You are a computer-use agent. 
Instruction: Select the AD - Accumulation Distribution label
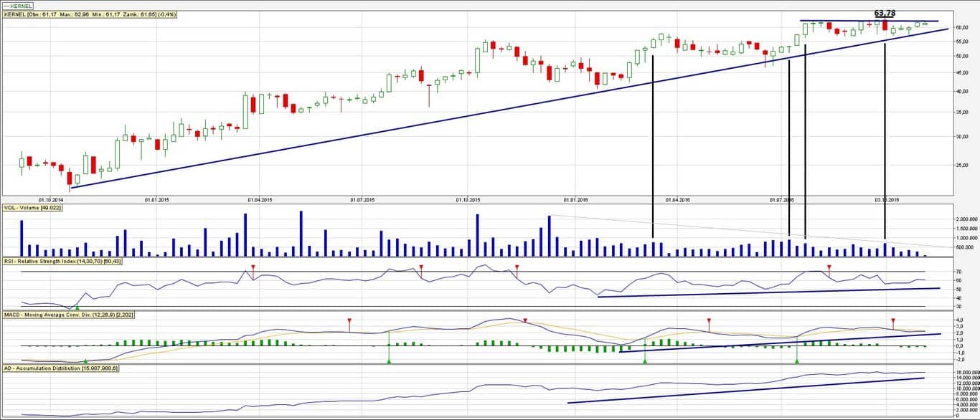coord(61,368)
